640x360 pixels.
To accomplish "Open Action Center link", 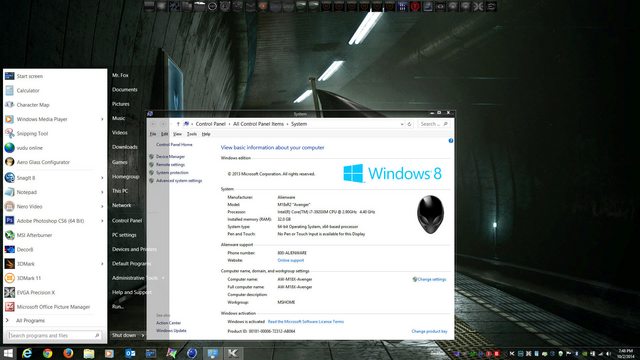I will click(169, 323).
